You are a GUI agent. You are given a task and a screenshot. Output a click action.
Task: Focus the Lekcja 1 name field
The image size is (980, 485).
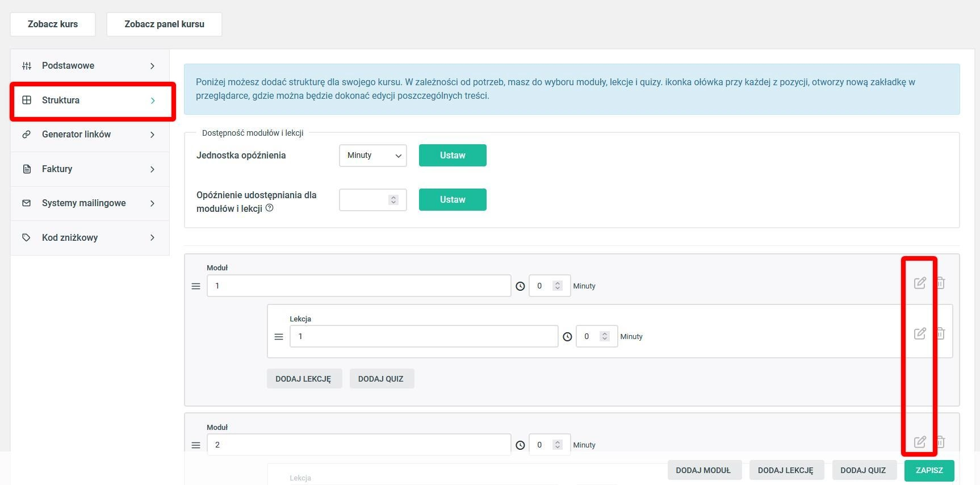pos(424,336)
